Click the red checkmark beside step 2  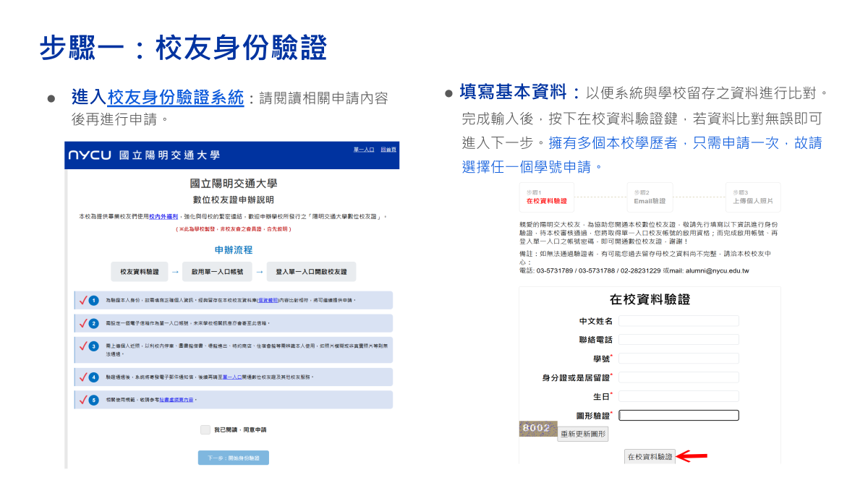point(82,322)
